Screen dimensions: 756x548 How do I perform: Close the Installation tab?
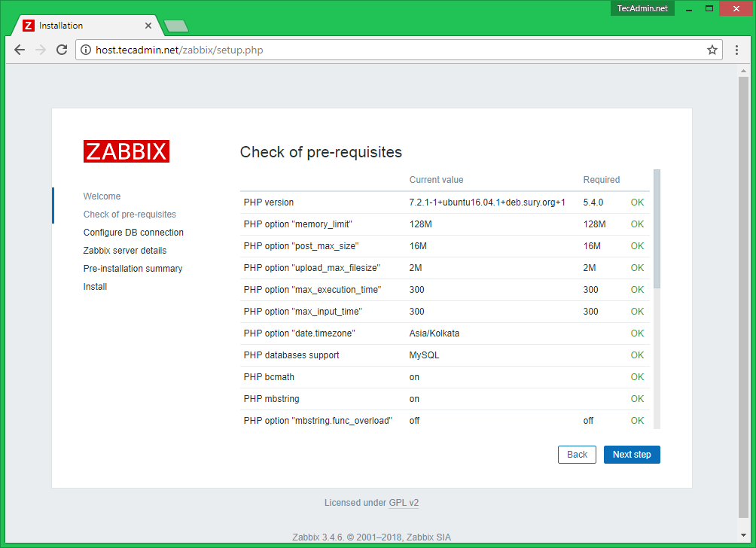coord(148,26)
